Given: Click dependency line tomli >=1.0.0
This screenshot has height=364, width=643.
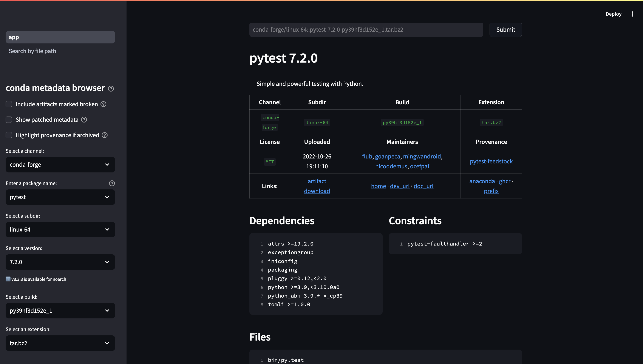Looking at the screenshot, I should pyautogui.click(x=289, y=304).
